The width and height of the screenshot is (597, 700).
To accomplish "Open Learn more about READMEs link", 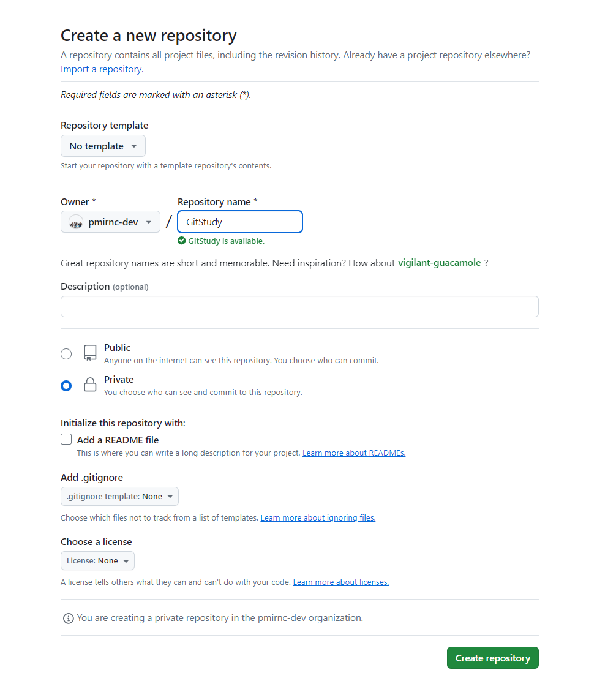I will (x=354, y=453).
